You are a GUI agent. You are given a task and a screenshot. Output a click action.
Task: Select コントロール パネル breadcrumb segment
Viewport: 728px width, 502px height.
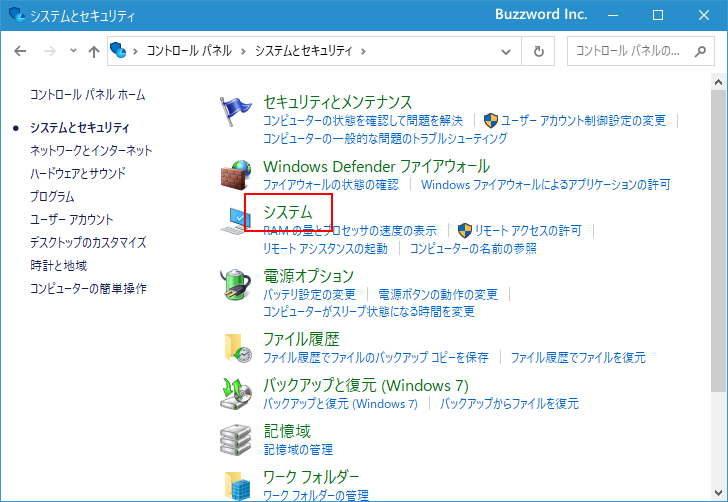click(x=189, y=51)
